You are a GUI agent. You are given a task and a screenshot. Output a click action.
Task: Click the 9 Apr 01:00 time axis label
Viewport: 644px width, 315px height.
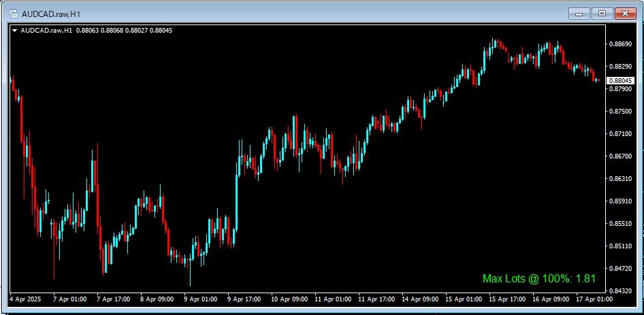pyautogui.click(x=200, y=299)
